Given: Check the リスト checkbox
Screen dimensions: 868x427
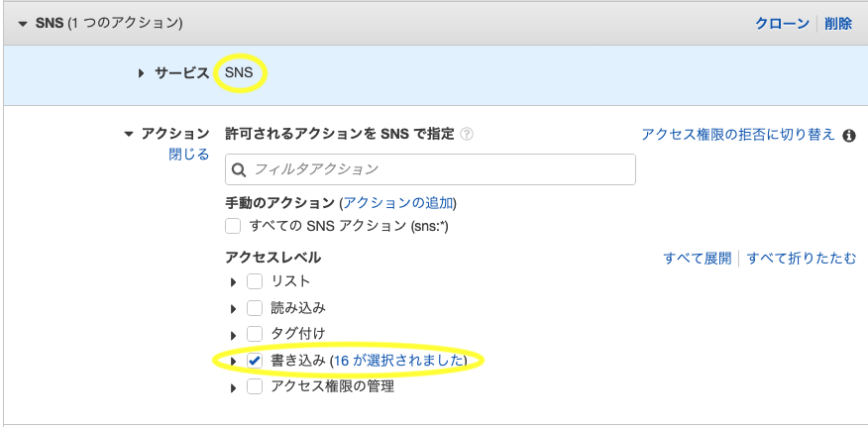Looking at the screenshot, I should pos(254,282).
